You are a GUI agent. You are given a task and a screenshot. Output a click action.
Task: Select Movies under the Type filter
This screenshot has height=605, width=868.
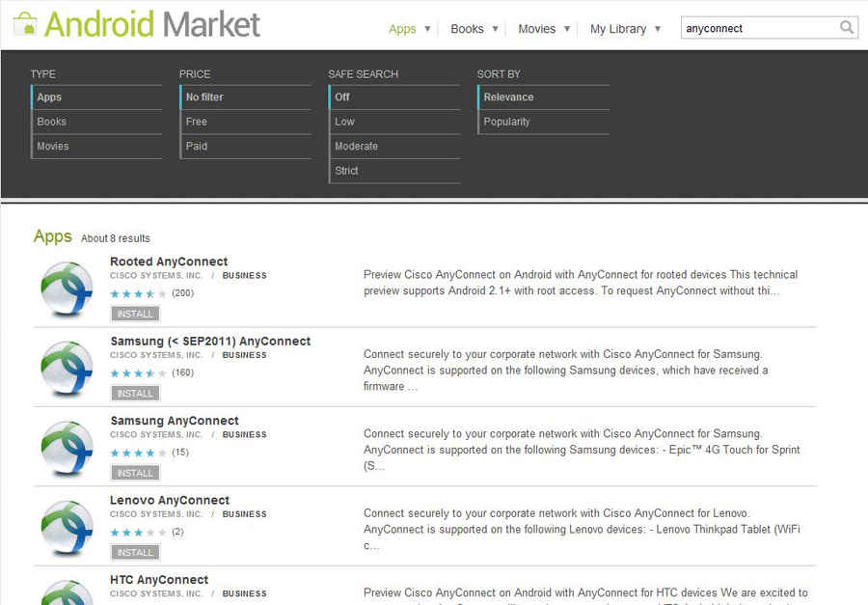coord(96,147)
